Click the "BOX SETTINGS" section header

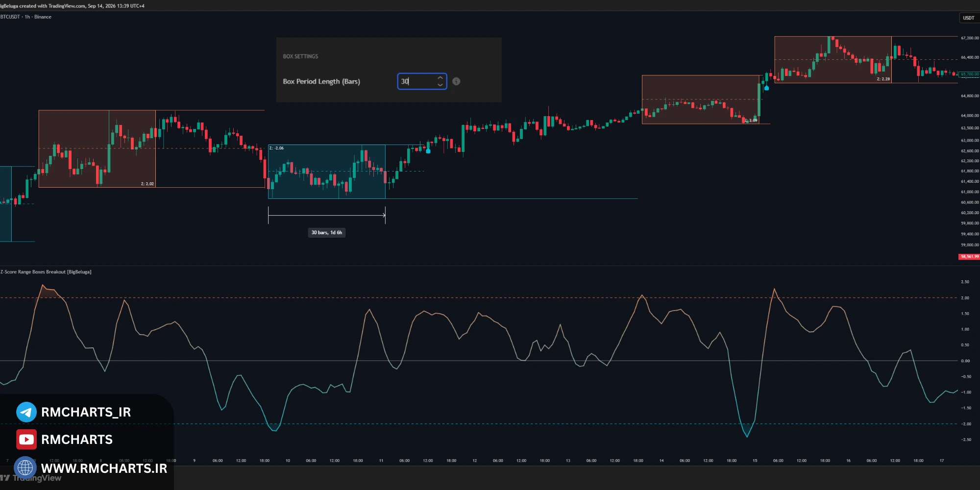tap(300, 56)
